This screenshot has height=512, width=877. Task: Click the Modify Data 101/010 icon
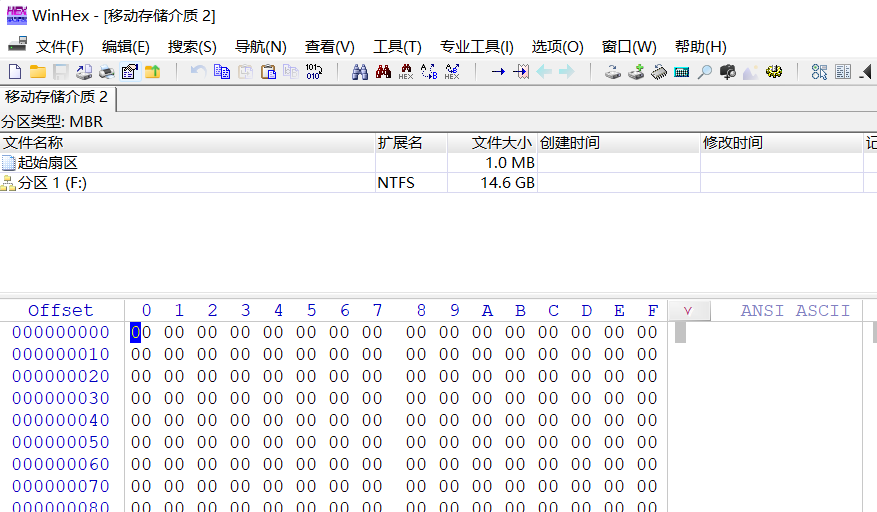click(x=314, y=72)
